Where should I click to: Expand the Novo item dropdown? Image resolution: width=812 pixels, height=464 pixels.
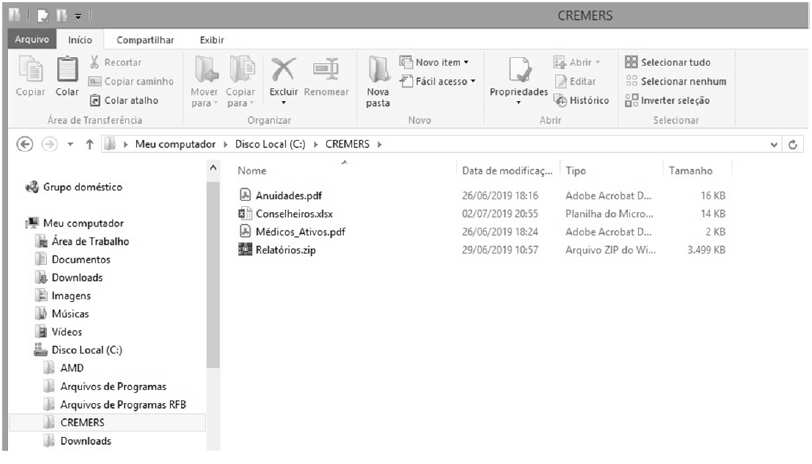point(436,62)
